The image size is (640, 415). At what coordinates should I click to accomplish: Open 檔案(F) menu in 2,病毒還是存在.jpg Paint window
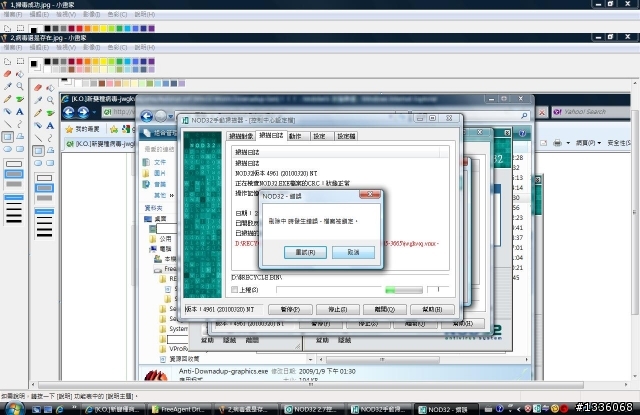[13, 47]
